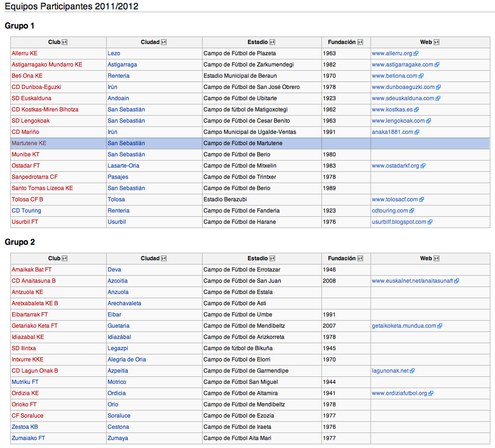Sort Grupo 1 table by Club column

pyautogui.click(x=65, y=42)
